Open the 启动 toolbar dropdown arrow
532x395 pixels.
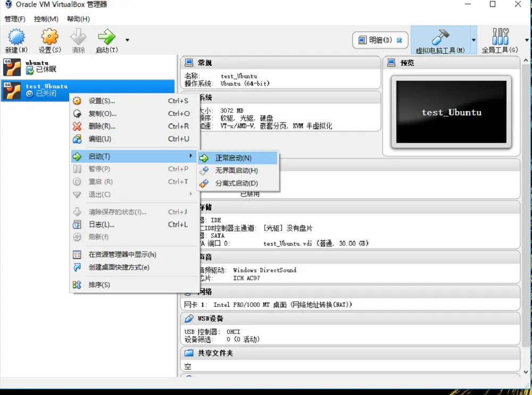tap(127, 40)
